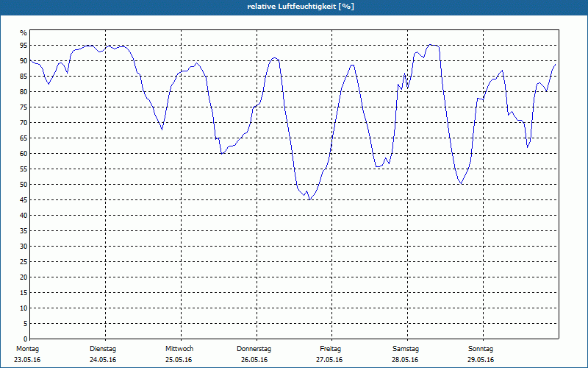
Task: Click the '35' y-axis value
Action: tap(24, 231)
